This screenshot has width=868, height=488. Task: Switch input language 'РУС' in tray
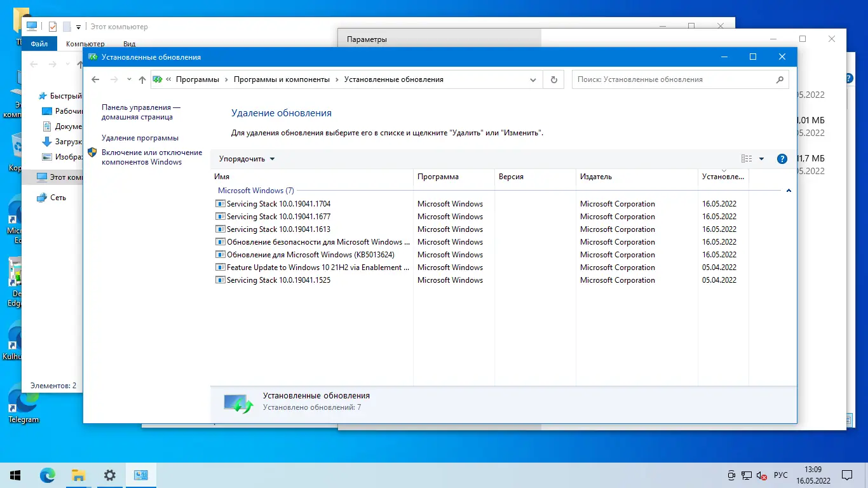tap(781, 475)
